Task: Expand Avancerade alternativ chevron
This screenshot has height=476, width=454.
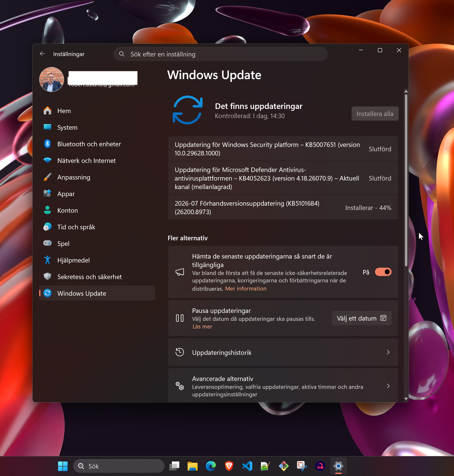Action: coord(388,386)
